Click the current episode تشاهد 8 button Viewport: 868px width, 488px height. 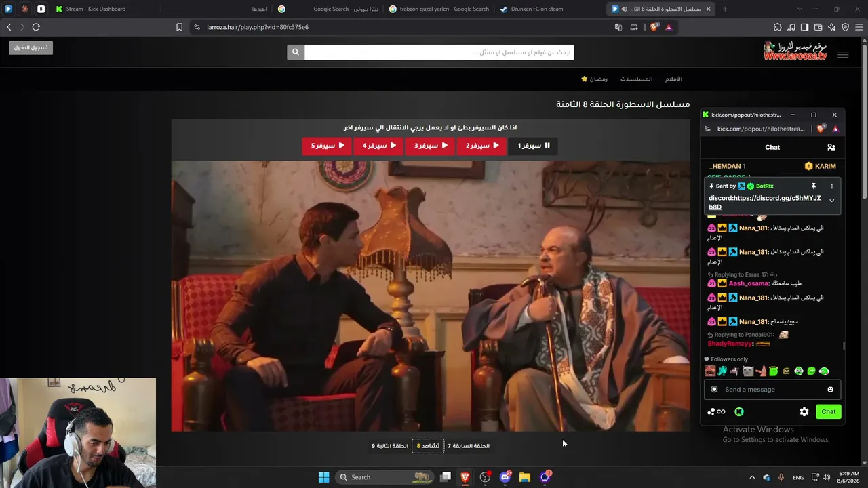[428, 446]
